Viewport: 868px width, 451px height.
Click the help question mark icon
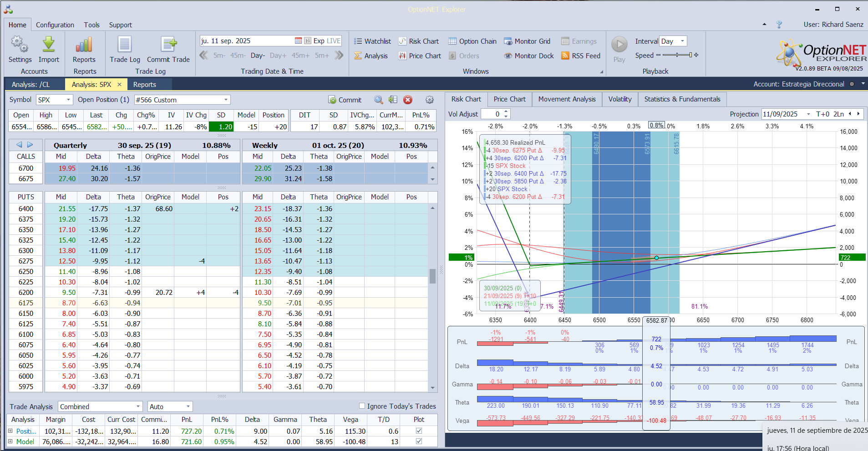779,25
